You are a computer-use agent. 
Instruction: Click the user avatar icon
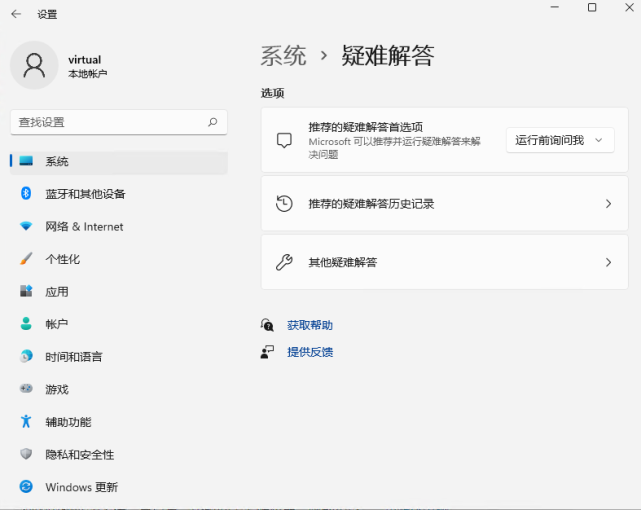click(34, 65)
